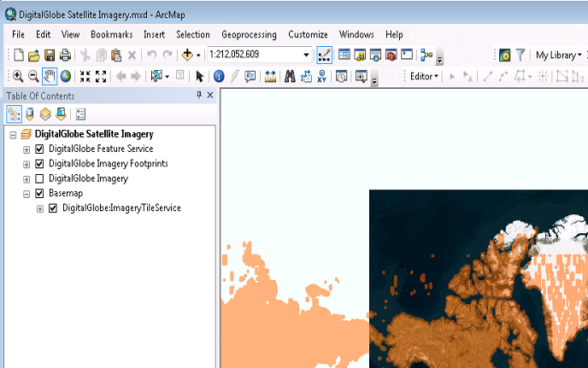Switch to List By Source view
This screenshot has height=368, width=588.
pos(29,114)
